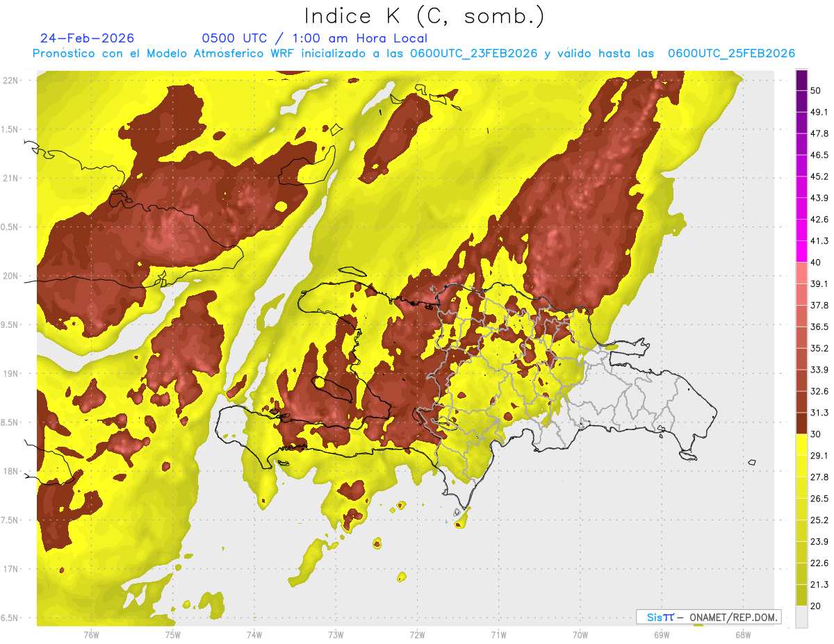Click the colorbar value '33.9'
The image size is (834, 644).
819,370
